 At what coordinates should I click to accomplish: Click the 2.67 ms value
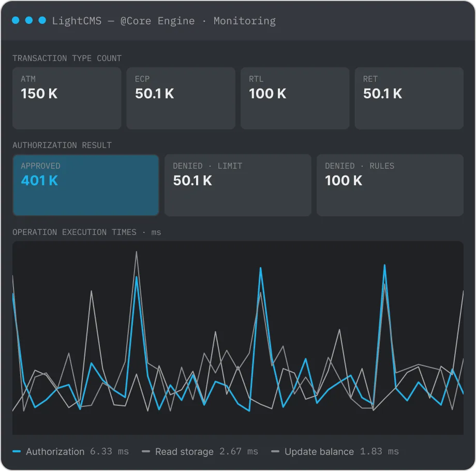click(239, 451)
